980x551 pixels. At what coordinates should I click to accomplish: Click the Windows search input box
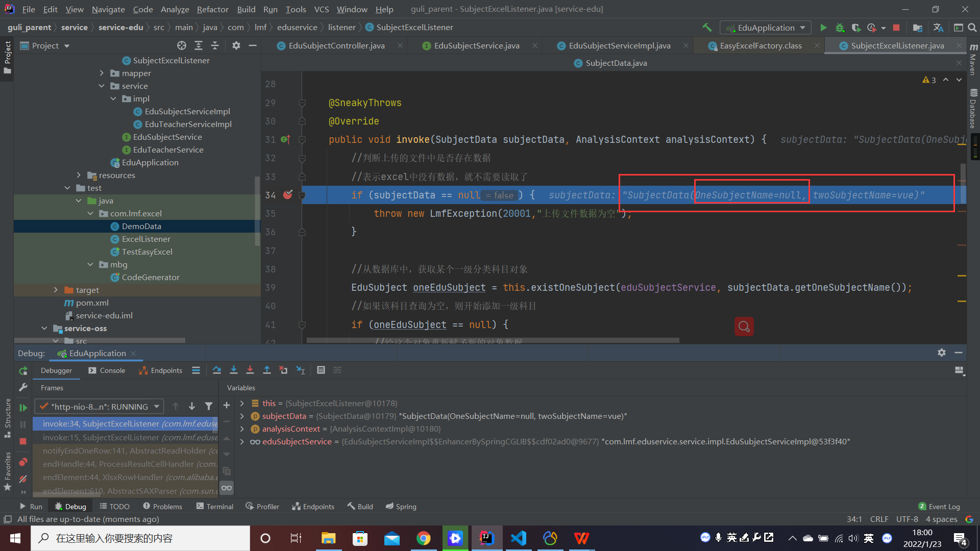tap(140, 538)
